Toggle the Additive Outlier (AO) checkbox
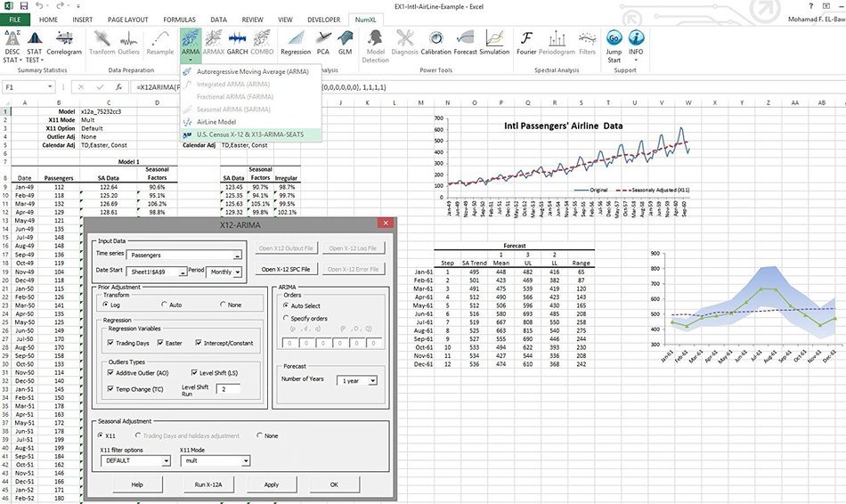The width and height of the screenshot is (846, 504). [138, 373]
